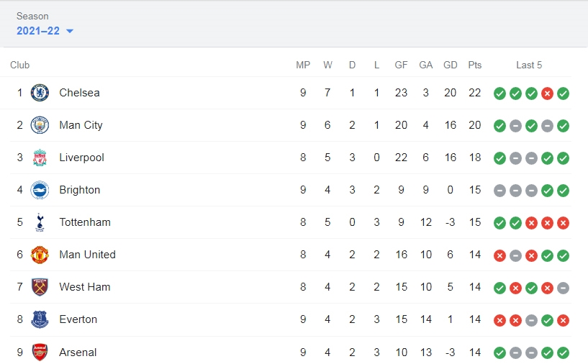Click the GD column header
The image size is (588, 364).
(450, 65)
